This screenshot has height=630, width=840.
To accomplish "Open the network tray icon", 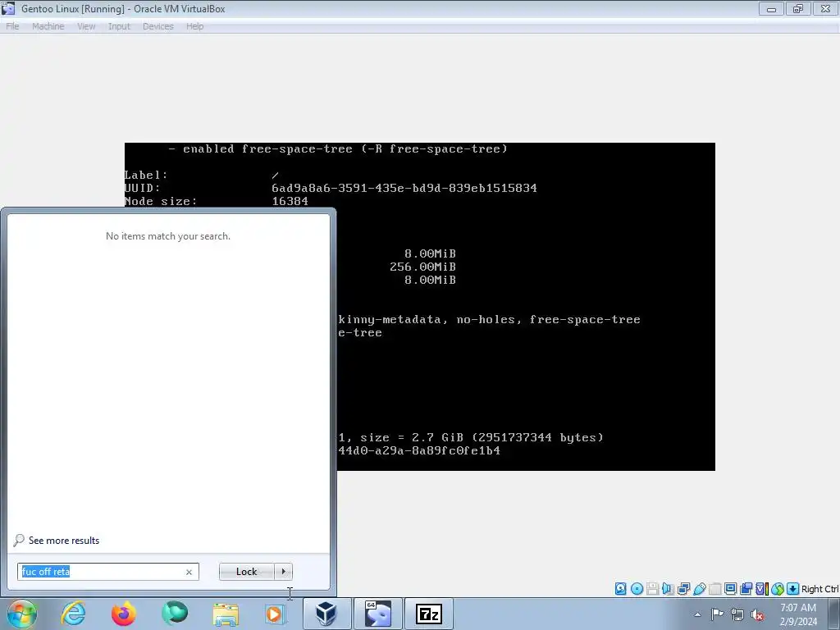I will tap(737, 614).
